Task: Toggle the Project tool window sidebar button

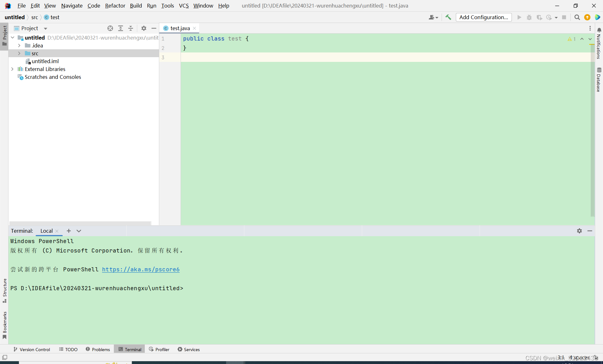Action: pos(4,35)
